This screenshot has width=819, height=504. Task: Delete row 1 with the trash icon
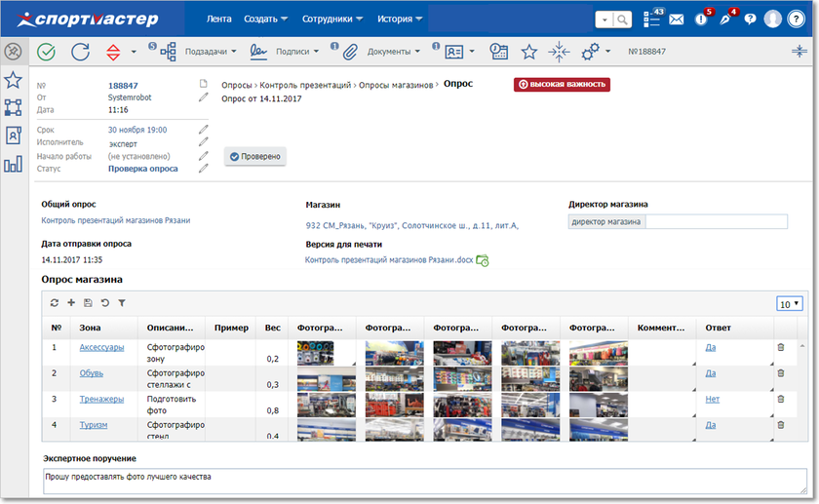pos(779,347)
